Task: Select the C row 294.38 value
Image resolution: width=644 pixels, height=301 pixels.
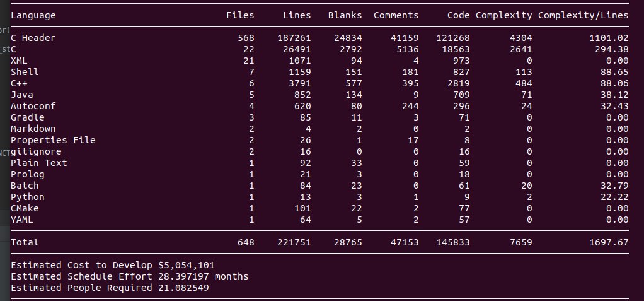Action: tap(612, 49)
